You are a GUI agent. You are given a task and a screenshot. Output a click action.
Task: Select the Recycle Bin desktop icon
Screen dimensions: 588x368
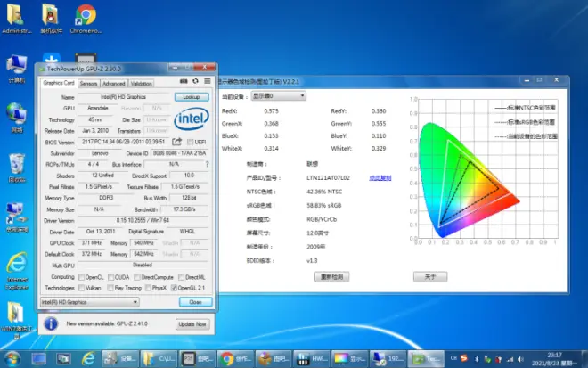click(x=17, y=168)
